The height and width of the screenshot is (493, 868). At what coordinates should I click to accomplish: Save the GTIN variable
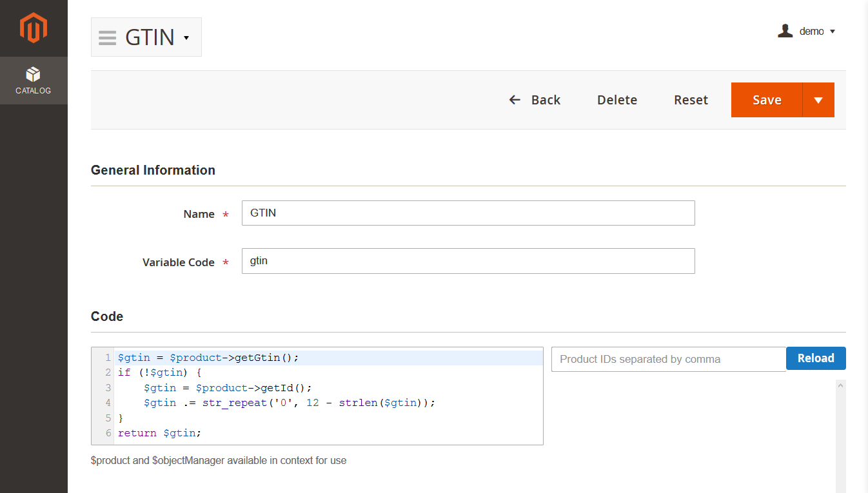[x=767, y=100]
